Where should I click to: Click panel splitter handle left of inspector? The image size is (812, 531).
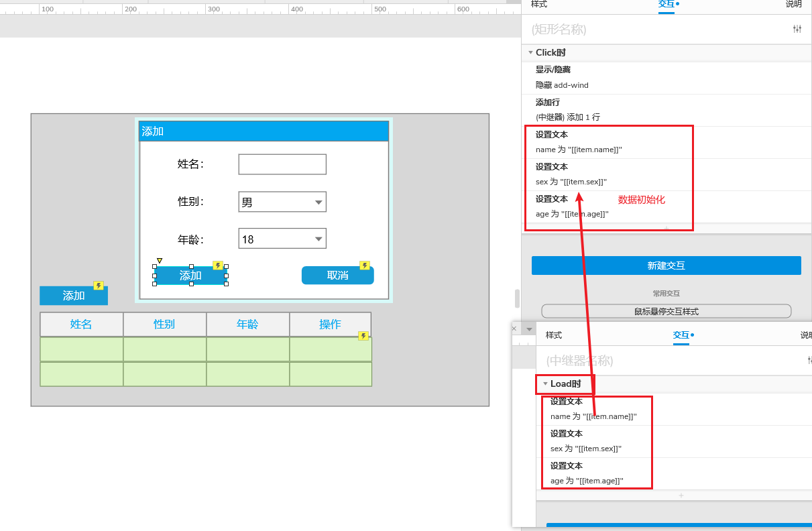pyautogui.click(x=517, y=298)
